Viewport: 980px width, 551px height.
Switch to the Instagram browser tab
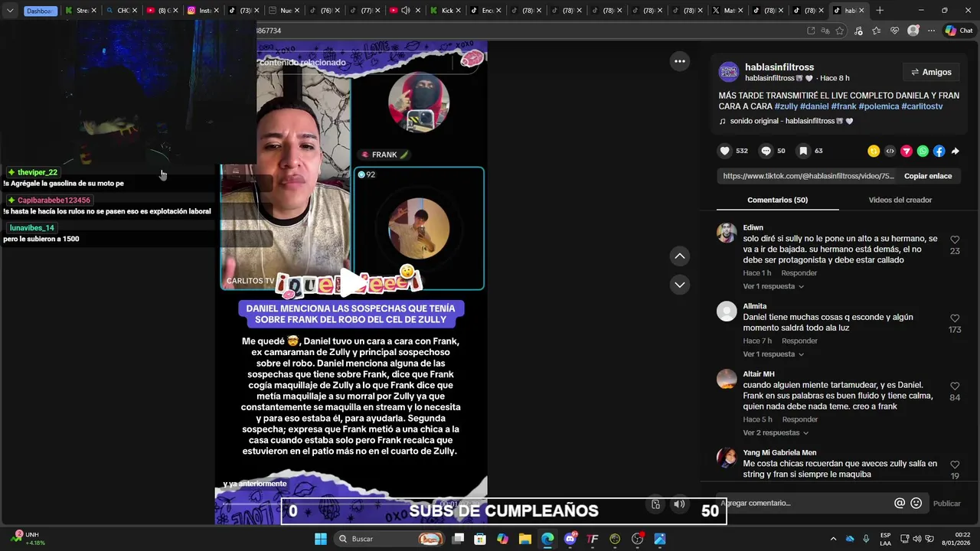coord(202,11)
